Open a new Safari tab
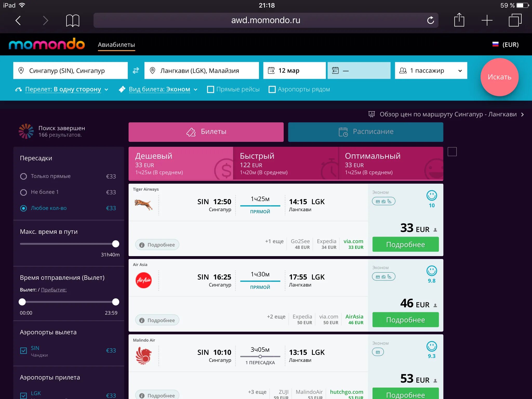 (487, 20)
